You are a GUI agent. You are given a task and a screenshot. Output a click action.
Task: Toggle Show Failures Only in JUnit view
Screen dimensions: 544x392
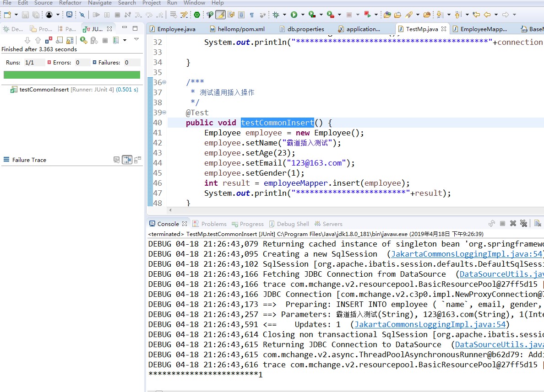(x=49, y=40)
